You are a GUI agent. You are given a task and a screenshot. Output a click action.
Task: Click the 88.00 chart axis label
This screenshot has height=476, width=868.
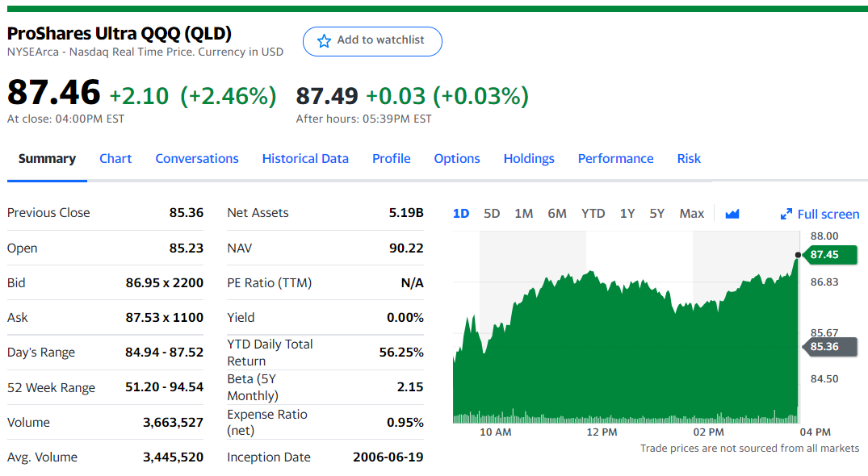click(824, 236)
